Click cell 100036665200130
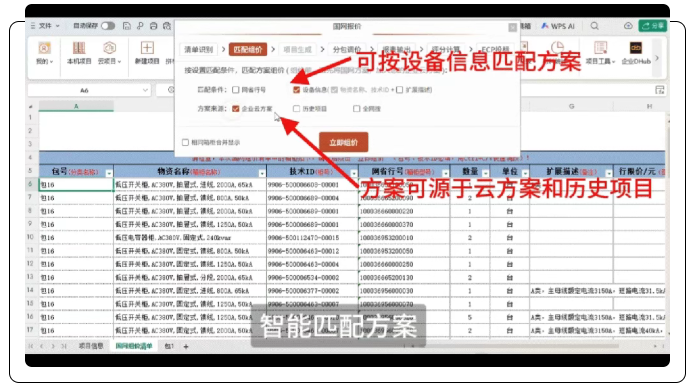This screenshot has width=700, height=387. point(404,278)
